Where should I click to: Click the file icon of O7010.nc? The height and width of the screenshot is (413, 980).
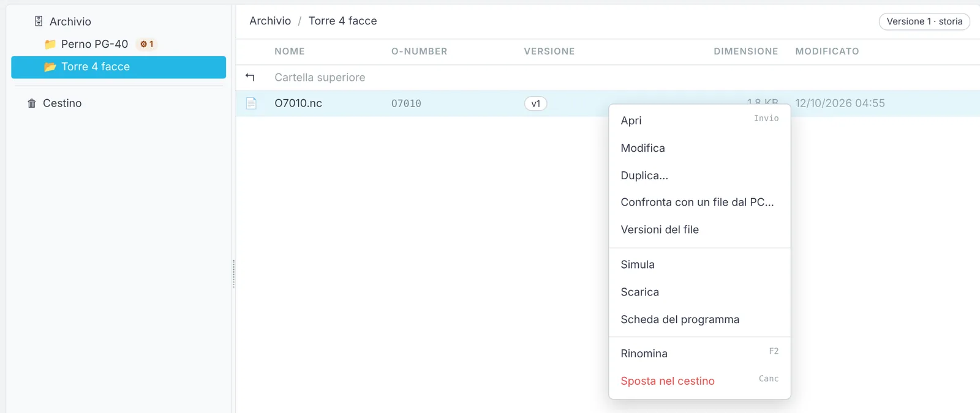(x=251, y=103)
